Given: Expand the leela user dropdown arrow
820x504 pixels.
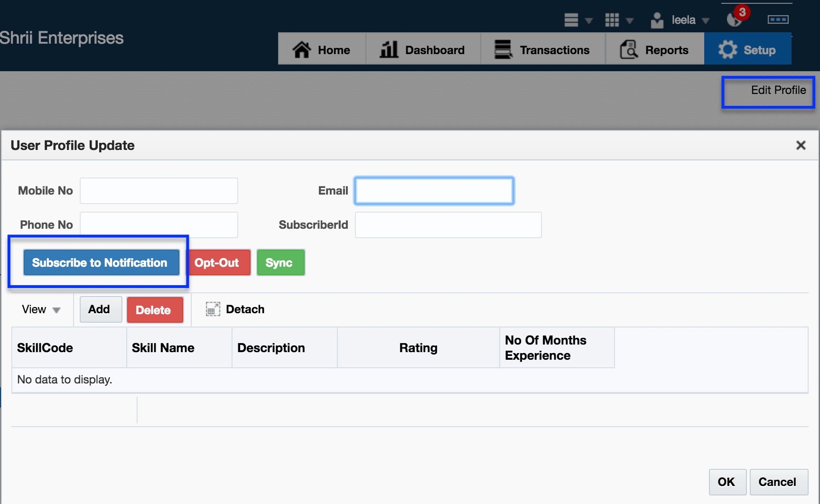Looking at the screenshot, I should (706, 20).
